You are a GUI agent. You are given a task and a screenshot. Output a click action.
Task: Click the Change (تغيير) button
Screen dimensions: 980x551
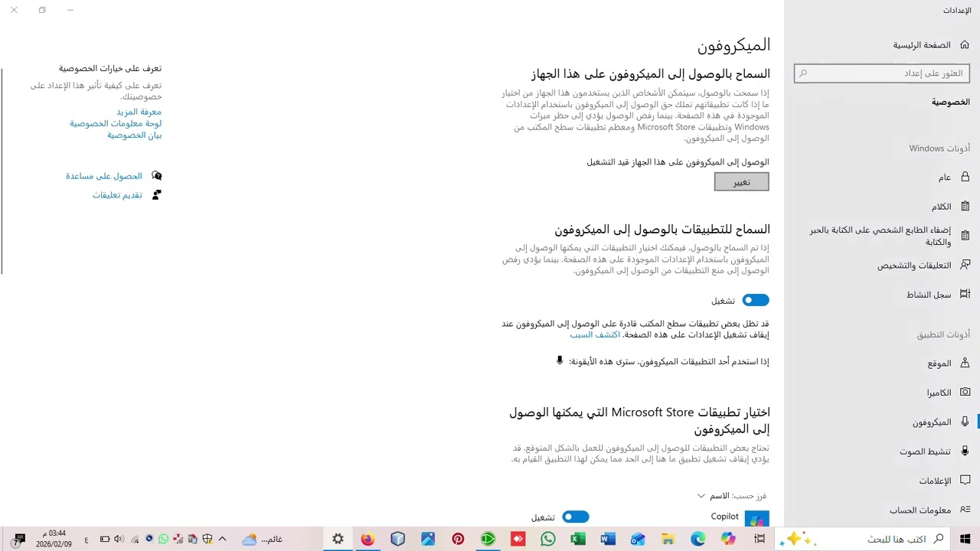(741, 181)
